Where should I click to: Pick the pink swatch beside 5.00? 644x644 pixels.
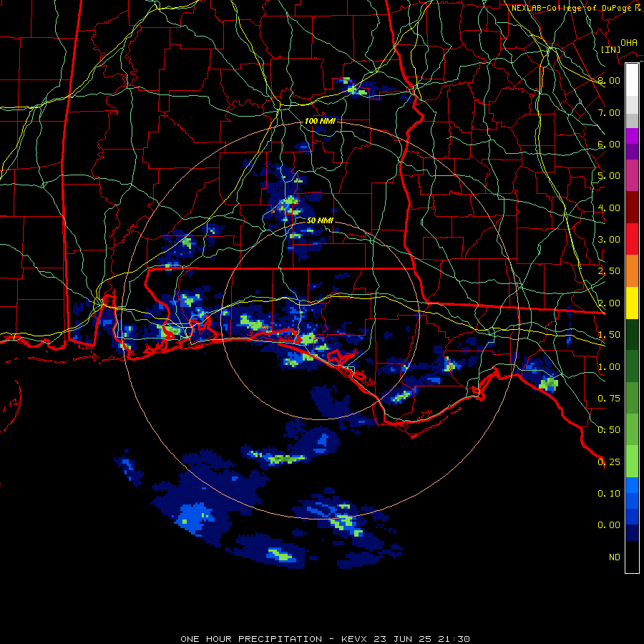tap(632, 175)
